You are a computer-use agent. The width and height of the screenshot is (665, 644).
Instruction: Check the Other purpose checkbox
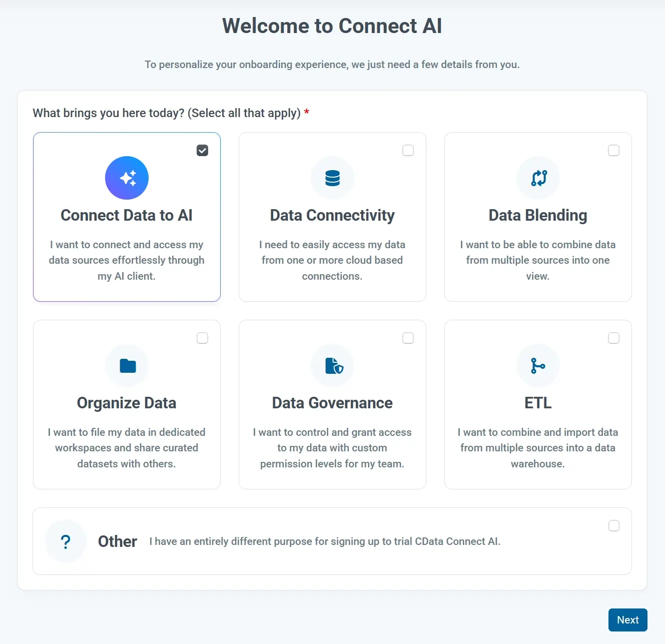point(613,526)
